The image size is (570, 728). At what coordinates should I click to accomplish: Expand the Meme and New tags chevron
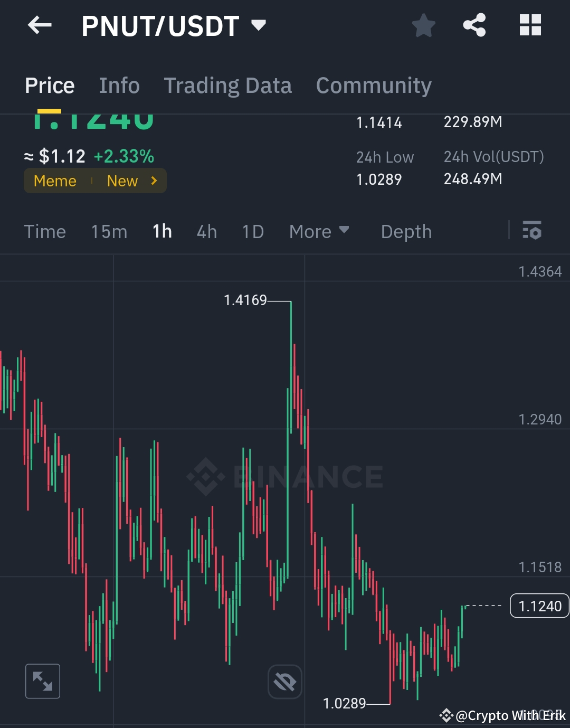[x=154, y=181]
